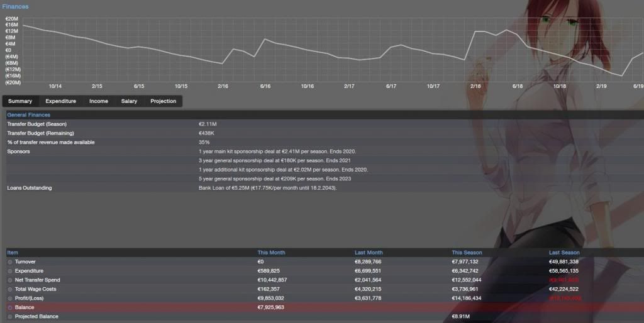
Task: Select the Net Transfer Spend radio button
Action: point(10,280)
